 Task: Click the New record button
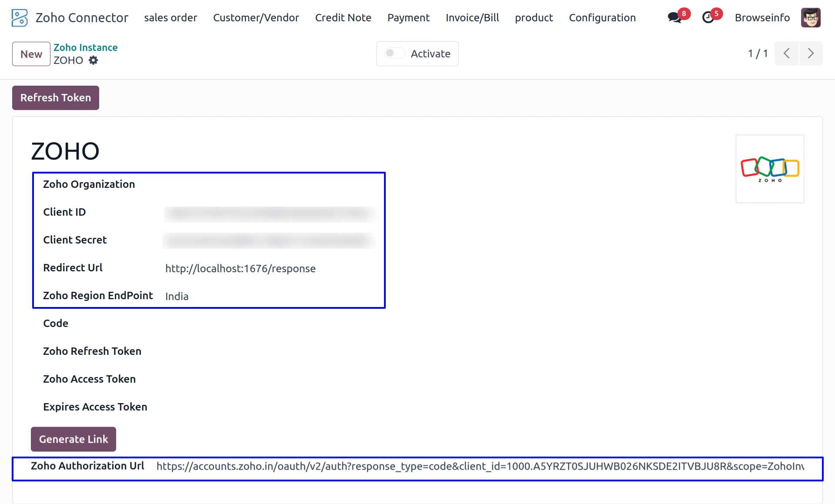[31, 54]
